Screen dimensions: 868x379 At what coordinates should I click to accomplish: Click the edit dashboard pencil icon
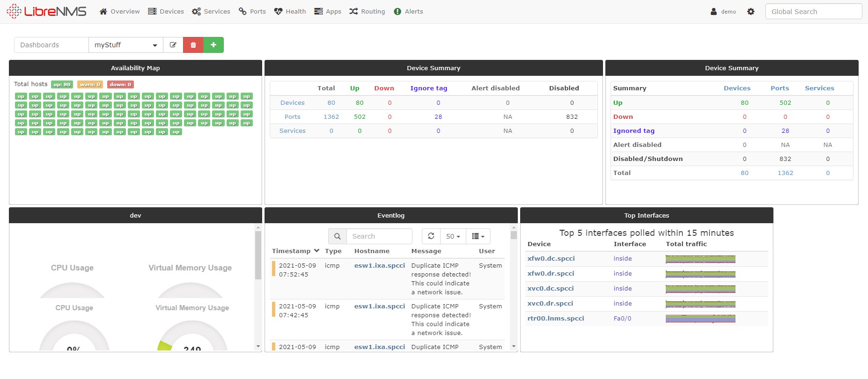173,45
